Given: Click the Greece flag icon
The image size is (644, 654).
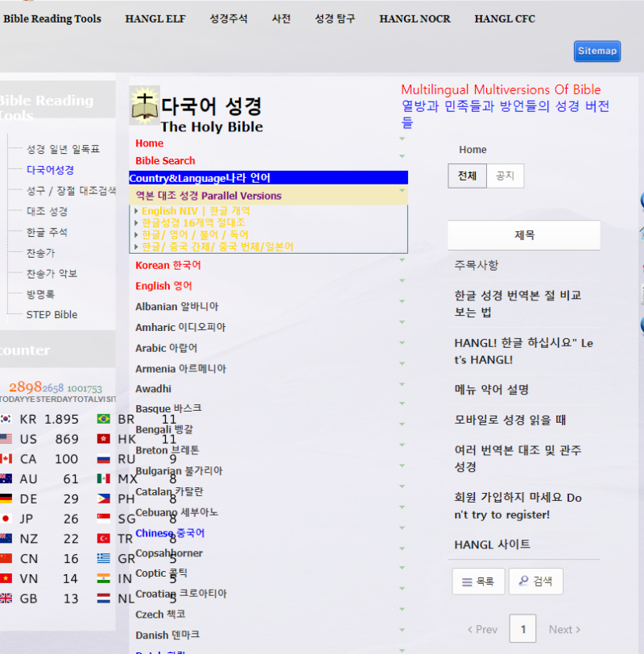Looking at the screenshot, I should [x=103, y=558].
